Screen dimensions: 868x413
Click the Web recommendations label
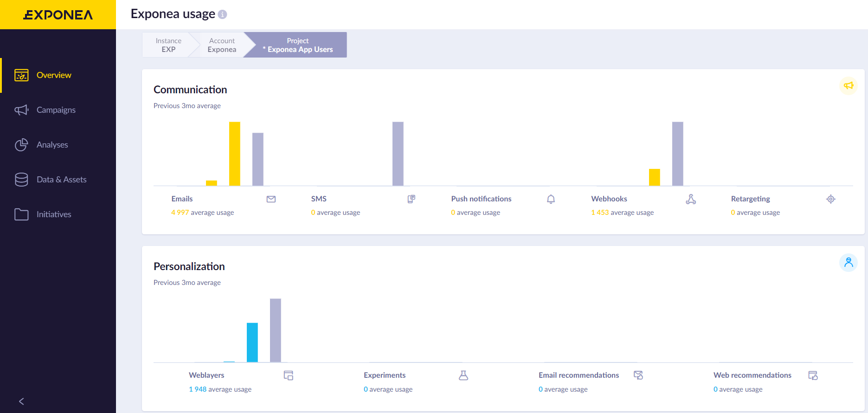(752, 375)
